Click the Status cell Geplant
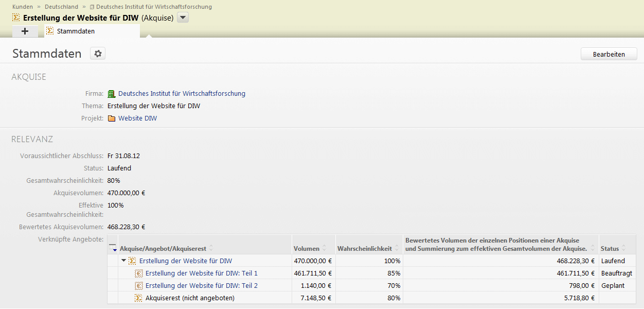 point(617,286)
